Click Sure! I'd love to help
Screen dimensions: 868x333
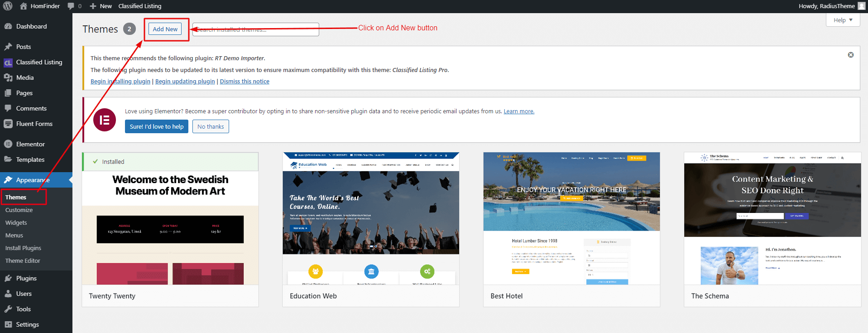coord(157,126)
